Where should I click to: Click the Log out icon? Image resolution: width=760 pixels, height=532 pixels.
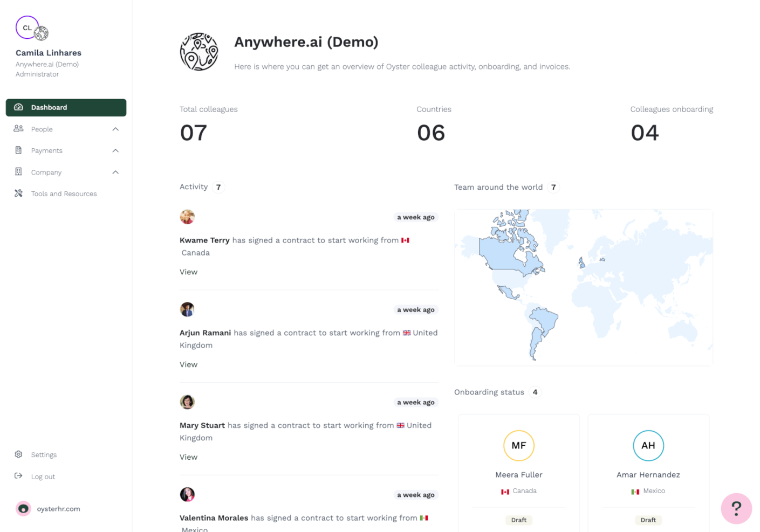(19, 476)
